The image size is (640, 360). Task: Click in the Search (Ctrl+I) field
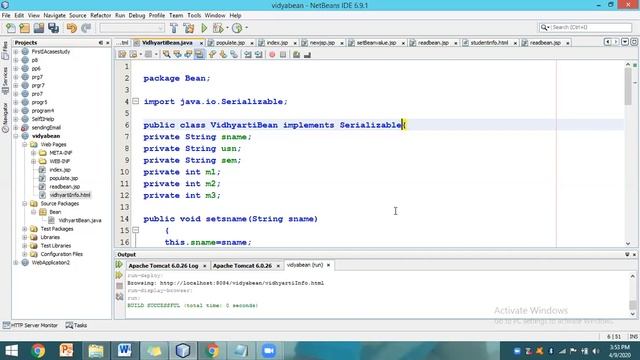pyautogui.click(x=585, y=27)
